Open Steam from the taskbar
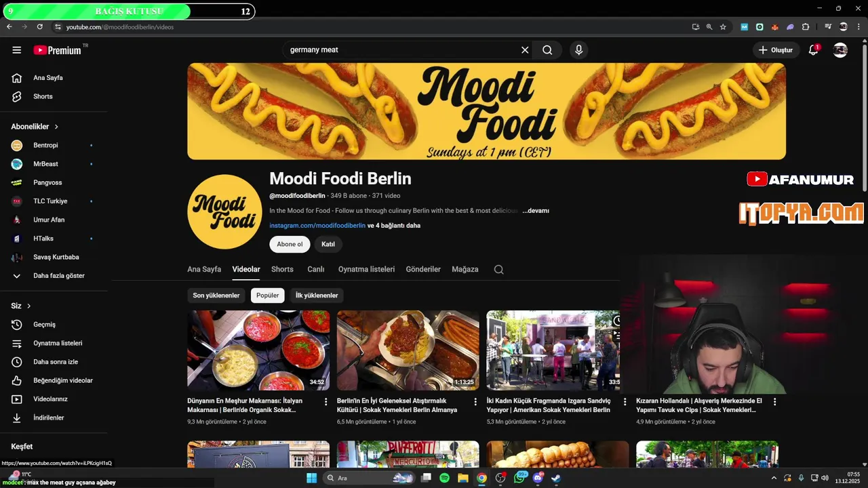868x488 pixels. pyautogui.click(x=556, y=478)
